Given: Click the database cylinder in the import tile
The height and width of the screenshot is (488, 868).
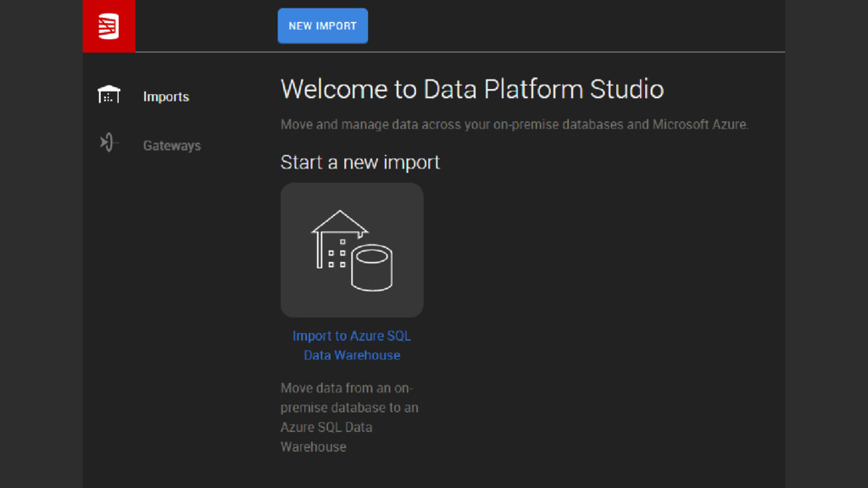Looking at the screenshot, I should pos(372,268).
